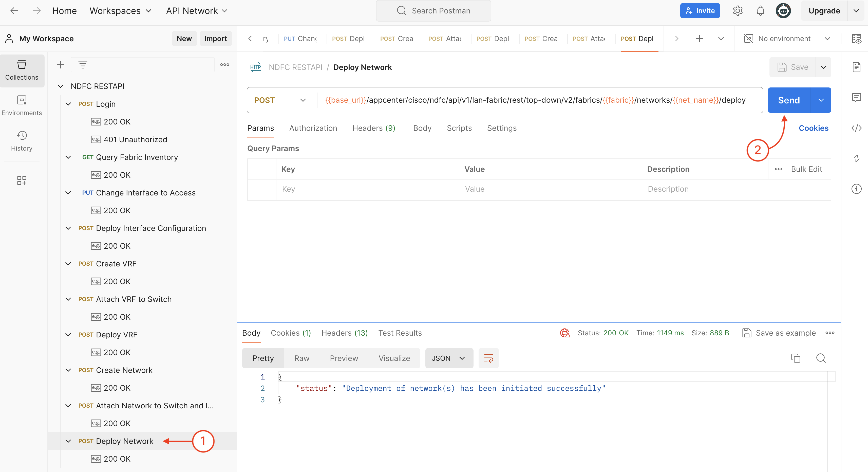The image size is (868, 472).
Task: Change the JSON response format dropdown
Action: (449, 358)
